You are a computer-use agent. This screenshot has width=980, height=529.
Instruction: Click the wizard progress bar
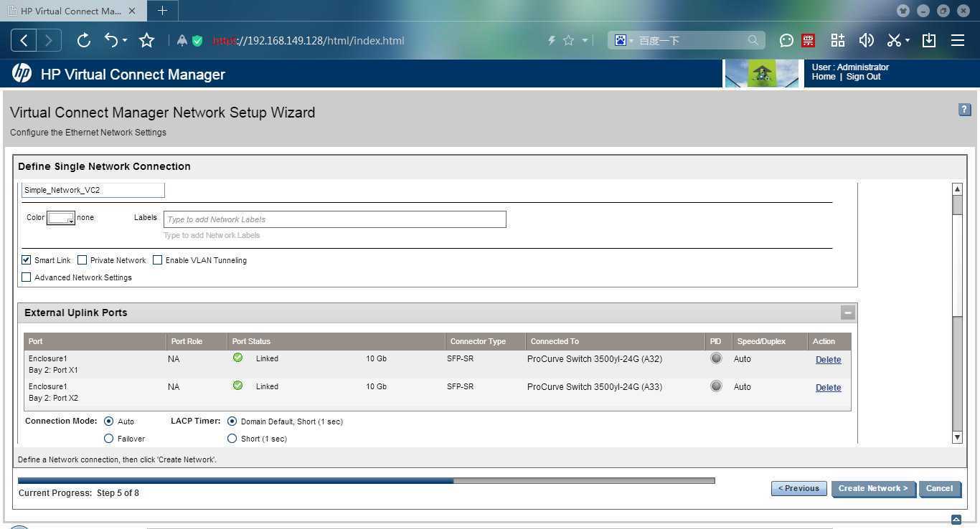366,480
